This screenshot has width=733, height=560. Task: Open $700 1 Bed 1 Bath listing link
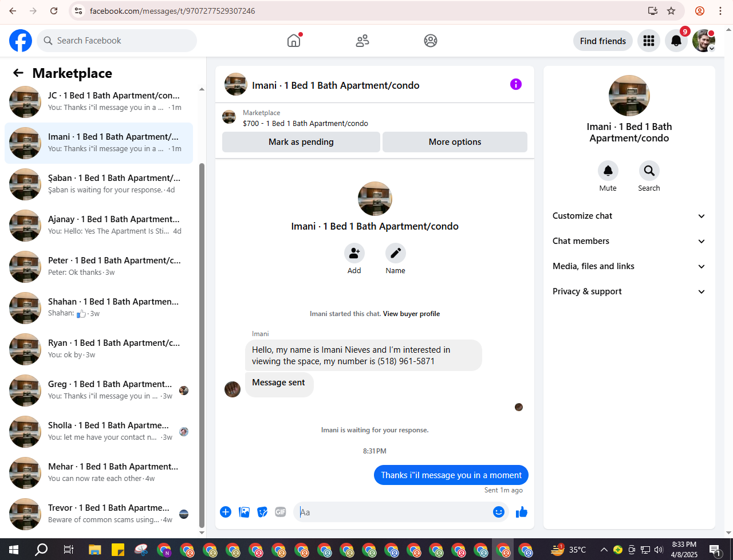305,123
